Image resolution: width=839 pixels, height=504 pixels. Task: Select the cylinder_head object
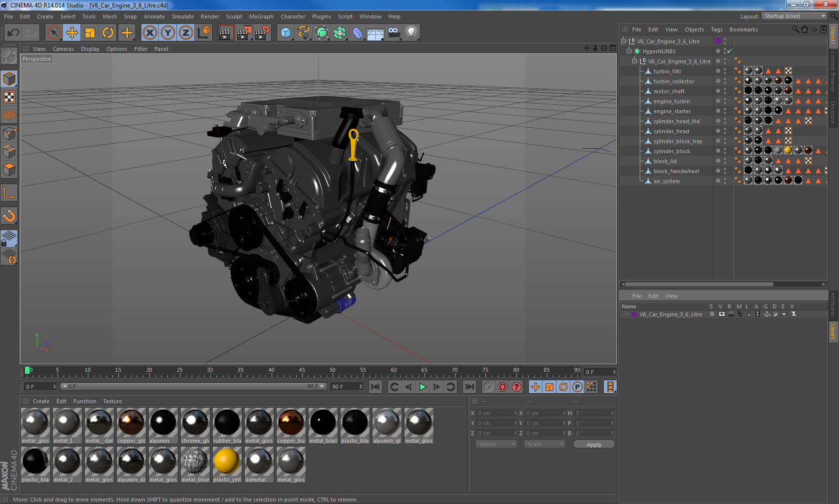click(671, 131)
